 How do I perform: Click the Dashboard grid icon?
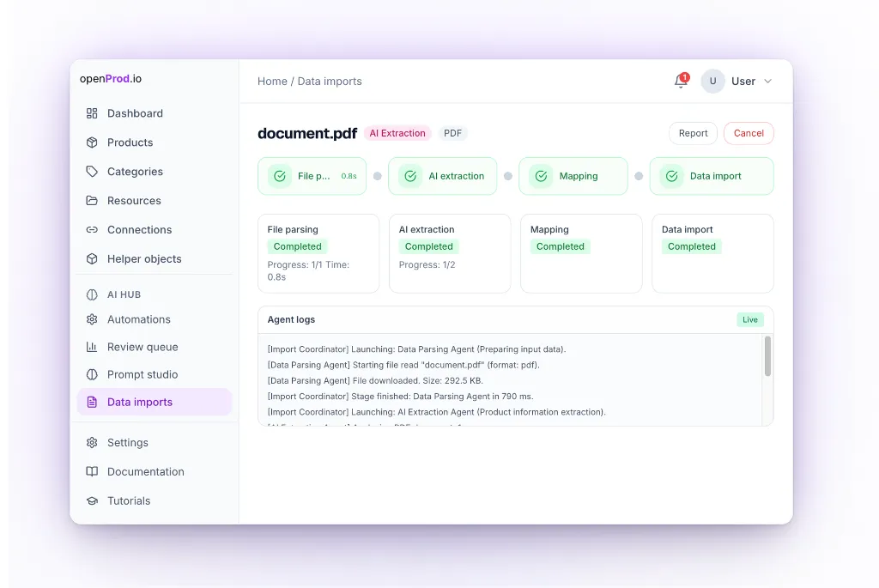pos(92,113)
